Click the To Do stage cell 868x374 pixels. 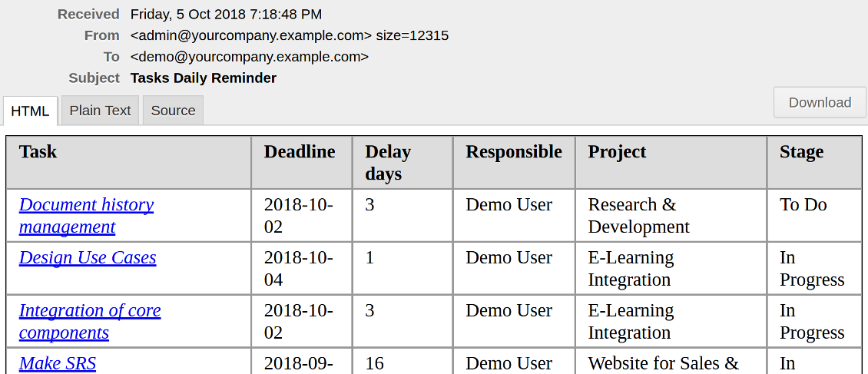(803, 204)
